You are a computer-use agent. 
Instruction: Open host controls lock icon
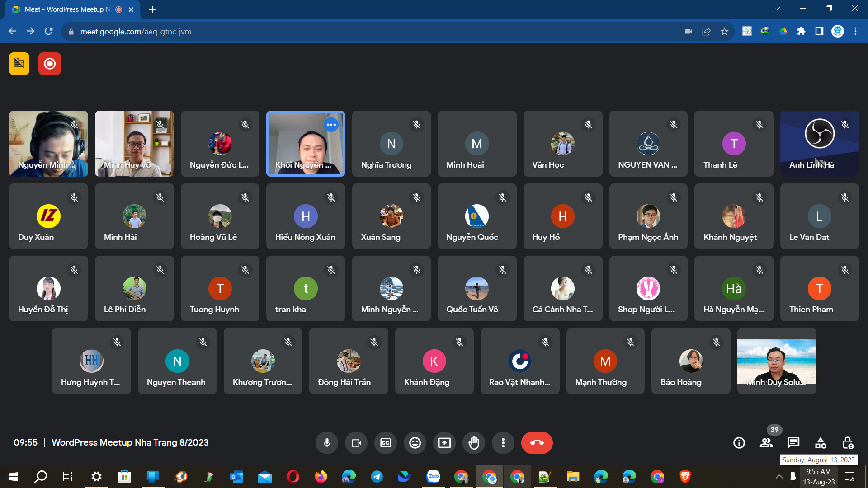click(x=848, y=443)
